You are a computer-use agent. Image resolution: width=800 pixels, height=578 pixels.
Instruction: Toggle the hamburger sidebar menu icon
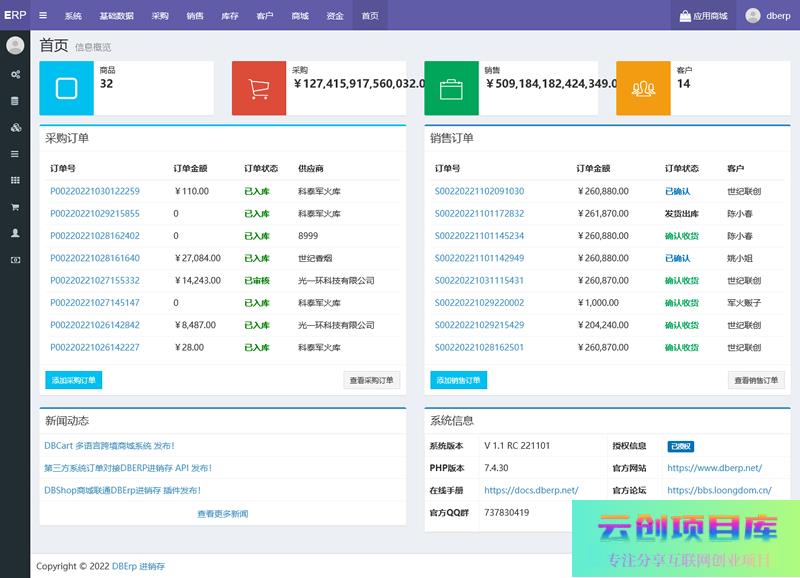coord(43,16)
